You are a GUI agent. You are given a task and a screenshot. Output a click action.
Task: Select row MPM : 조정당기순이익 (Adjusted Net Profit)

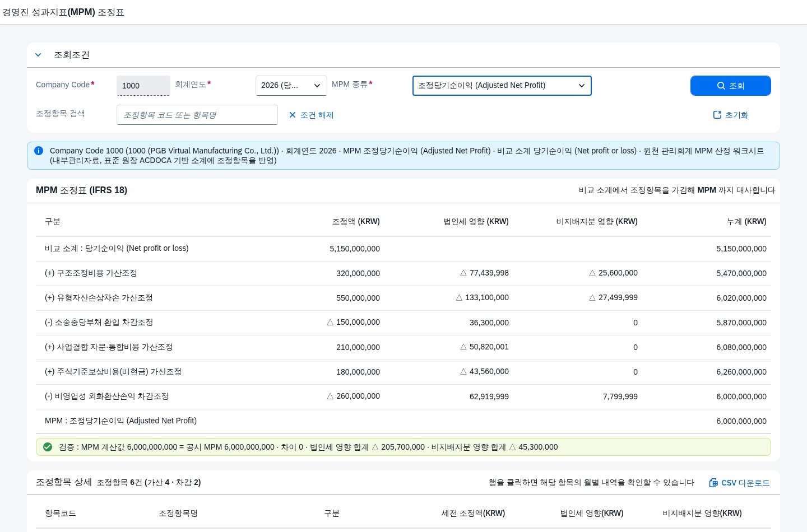pyautogui.click(x=403, y=421)
